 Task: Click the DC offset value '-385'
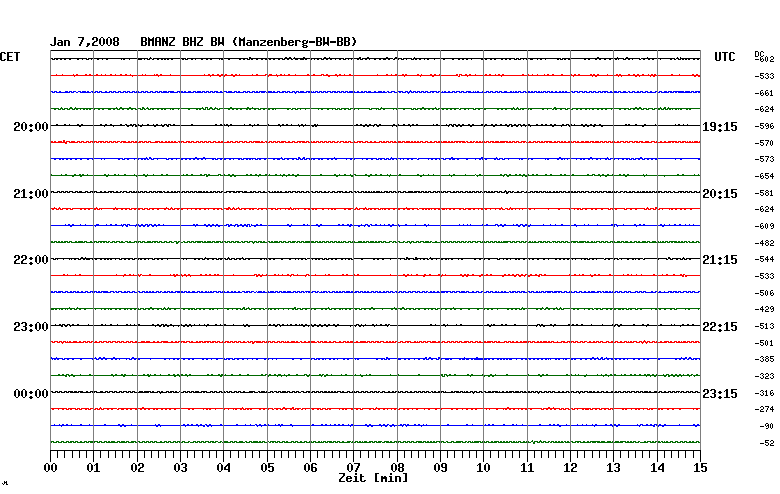coord(764,359)
